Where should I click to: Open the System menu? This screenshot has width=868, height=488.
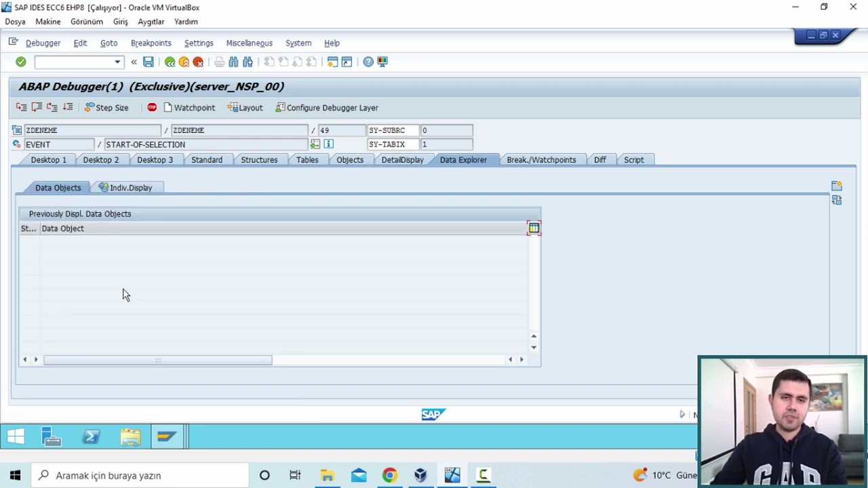pyautogui.click(x=298, y=43)
